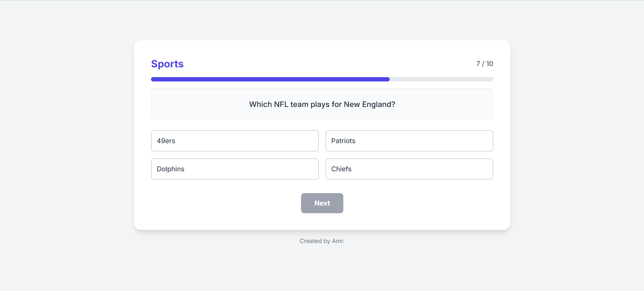Select the Patriots answer option
Screen dimensions: 644x291
[409, 141]
